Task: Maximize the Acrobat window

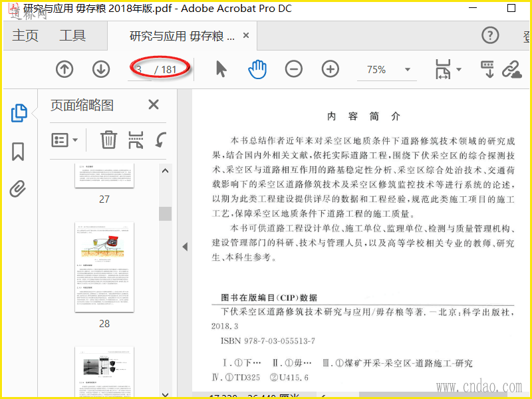Action: click(x=511, y=8)
